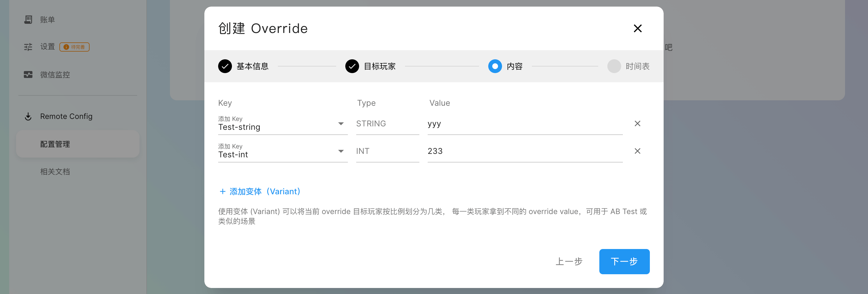Screen dimensions: 868x294
Task: Click the WeChat monitoring waveform icon
Action: [28, 75]
